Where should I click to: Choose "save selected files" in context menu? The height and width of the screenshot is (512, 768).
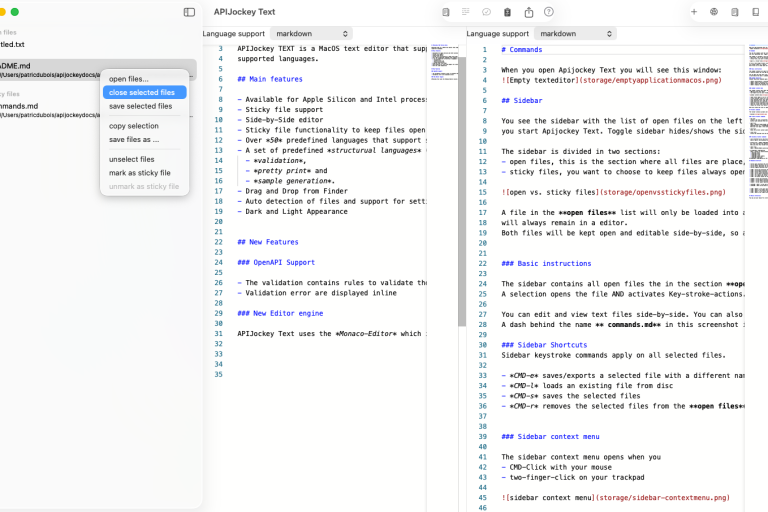140,106
